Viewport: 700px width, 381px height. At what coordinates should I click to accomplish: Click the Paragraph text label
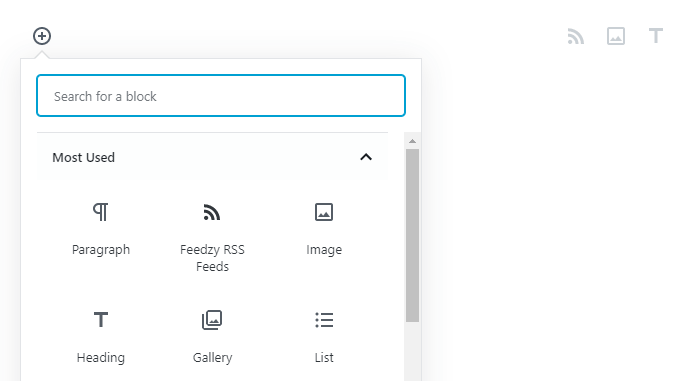click(x=101, y=250)
